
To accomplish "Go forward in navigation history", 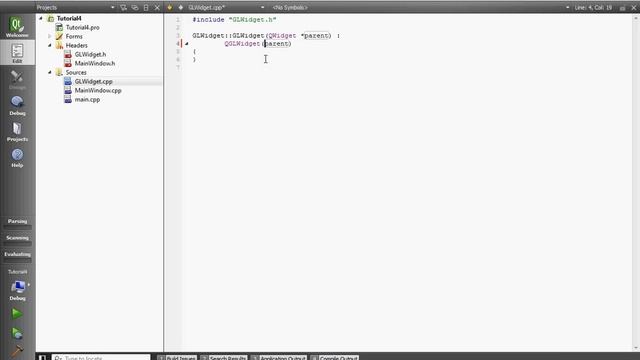I will pyautogui.click(x=180, y=7).
